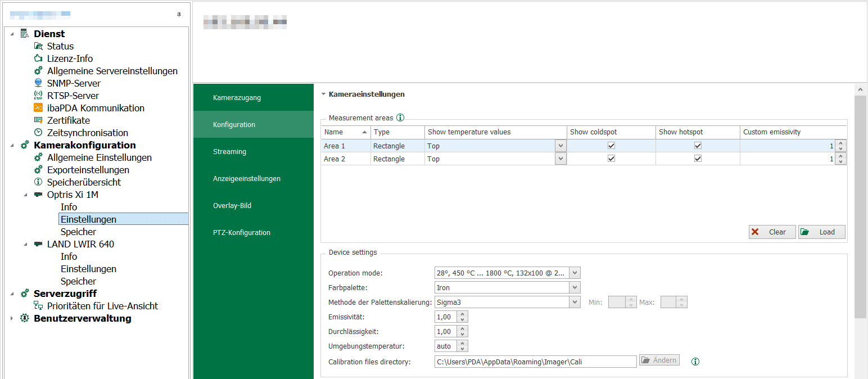Click the Serverzugriff gear icon
The width and height of the screenshot is (868, 379).
[24, 294]
